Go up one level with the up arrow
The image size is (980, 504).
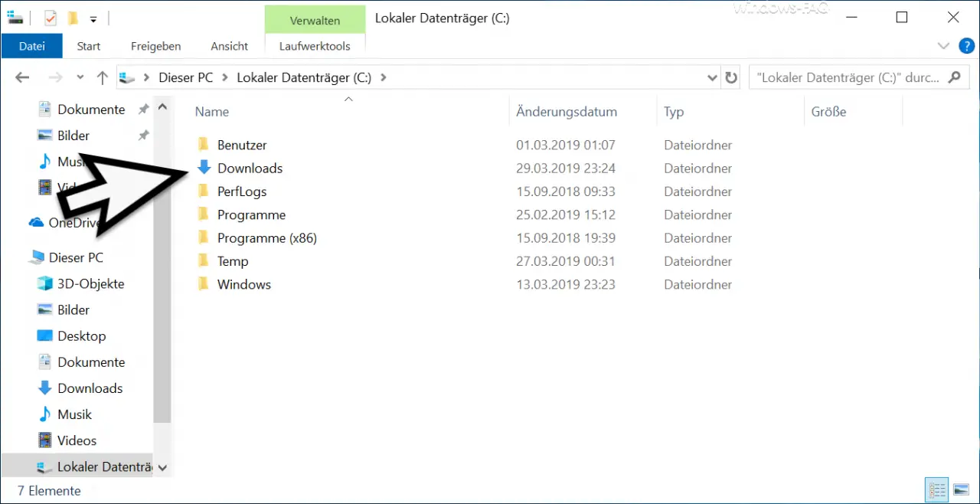[103, 77]
